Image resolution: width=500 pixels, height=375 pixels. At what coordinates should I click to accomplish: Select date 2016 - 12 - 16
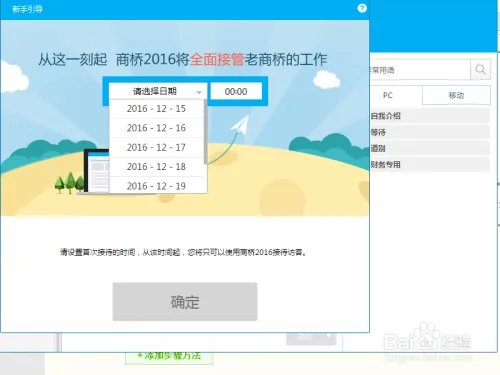[x=156, y=128]
